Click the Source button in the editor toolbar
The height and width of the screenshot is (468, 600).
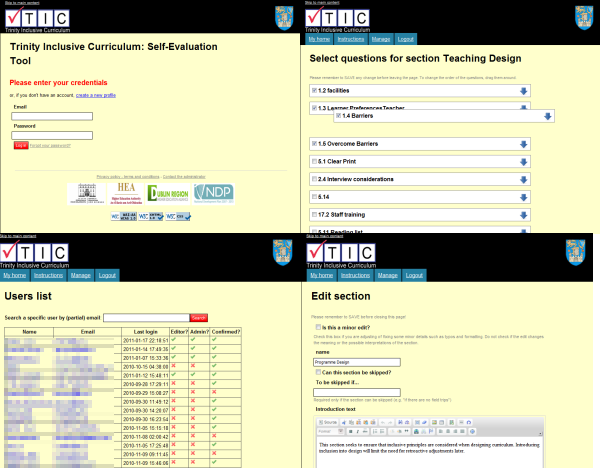click(x=328, y=422)
